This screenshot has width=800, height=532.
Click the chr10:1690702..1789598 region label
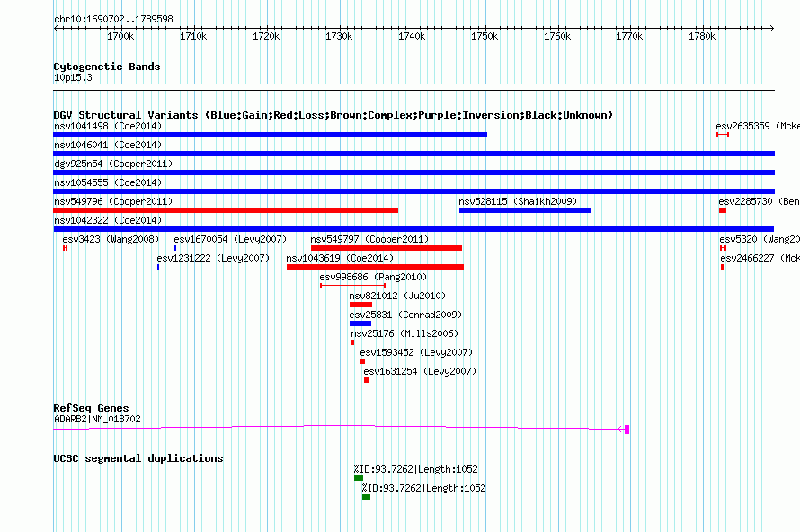pos(113,19)
